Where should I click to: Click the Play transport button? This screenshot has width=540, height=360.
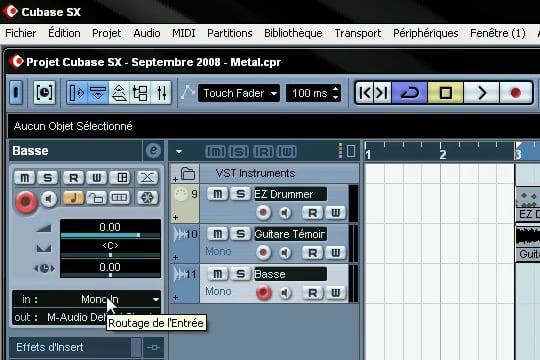coord(481,93)
